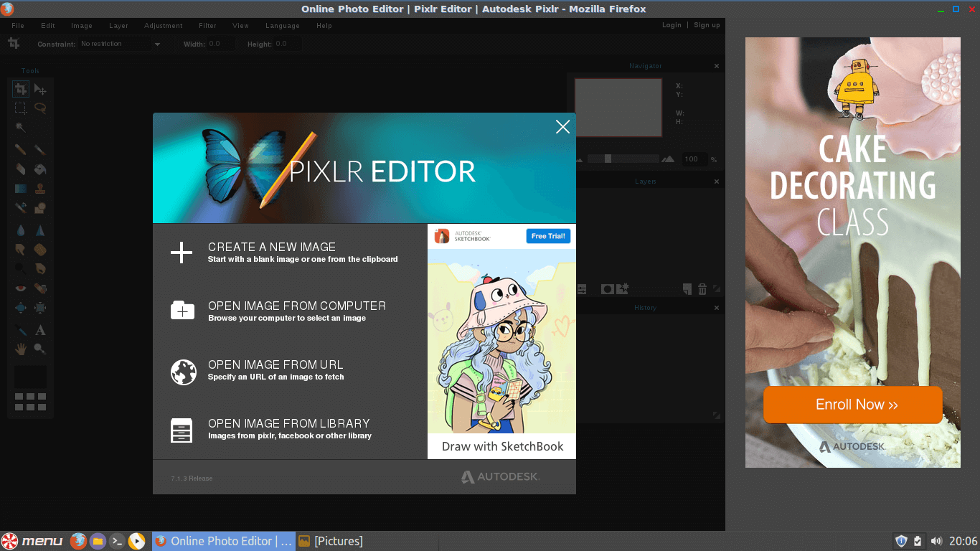Viewport: 980px width, 551px height.
Task: Select the Type text tool
Action: point(40,330)
